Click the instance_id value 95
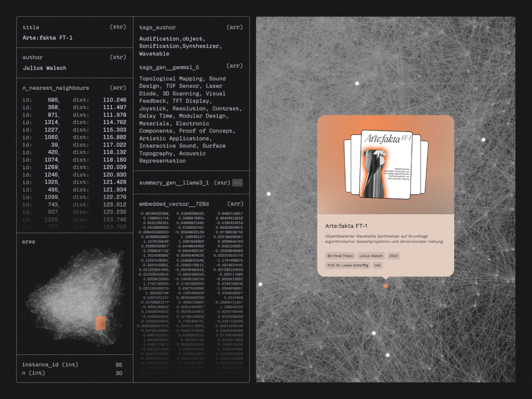The image size is (532, 399). click(119, 365)
